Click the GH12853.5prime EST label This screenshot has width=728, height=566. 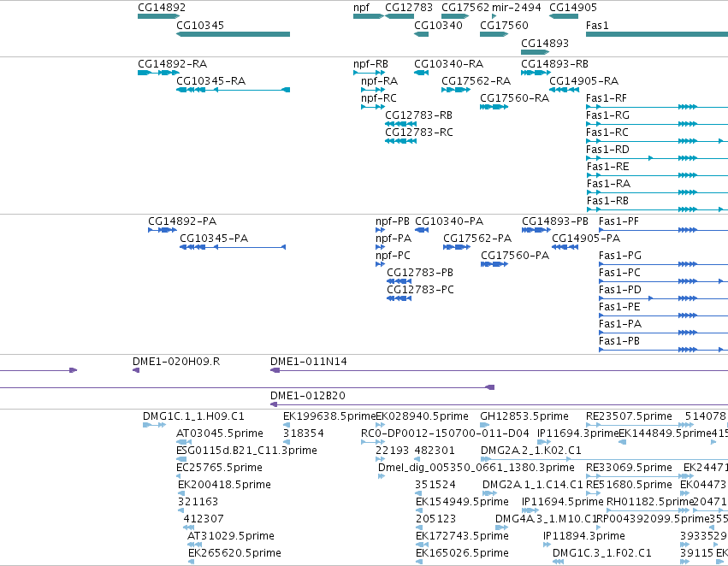(x=524, y=416)
